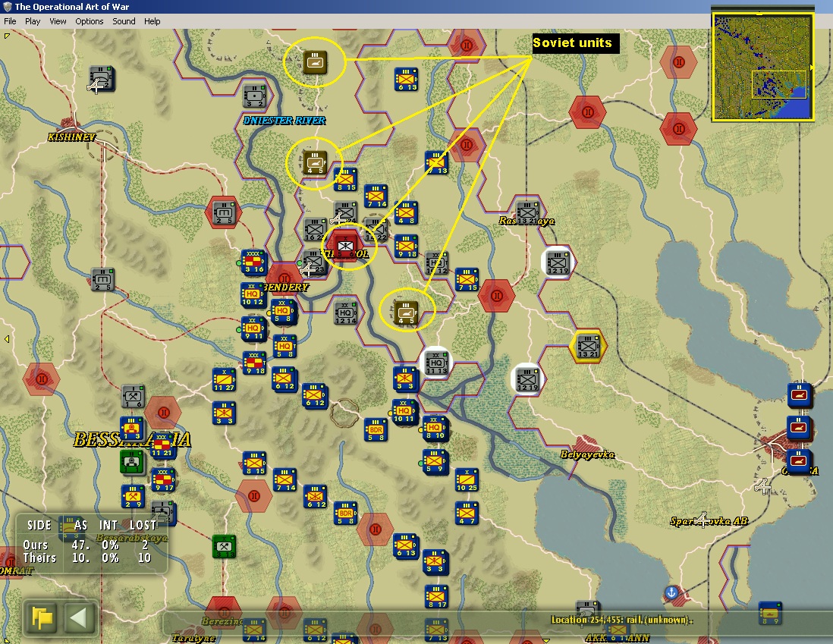Click the airfield icon at Spartakovka AB
Viewport: 833px width, 644px height.
[703, 519]
